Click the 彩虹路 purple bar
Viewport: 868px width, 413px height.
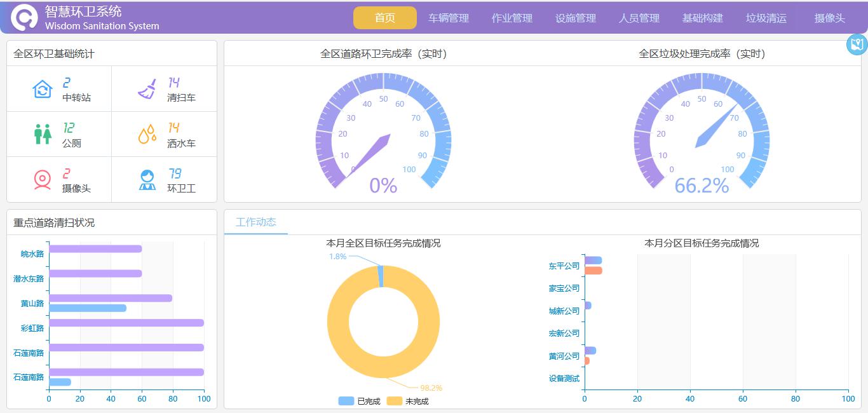click(x=126, y=323)
